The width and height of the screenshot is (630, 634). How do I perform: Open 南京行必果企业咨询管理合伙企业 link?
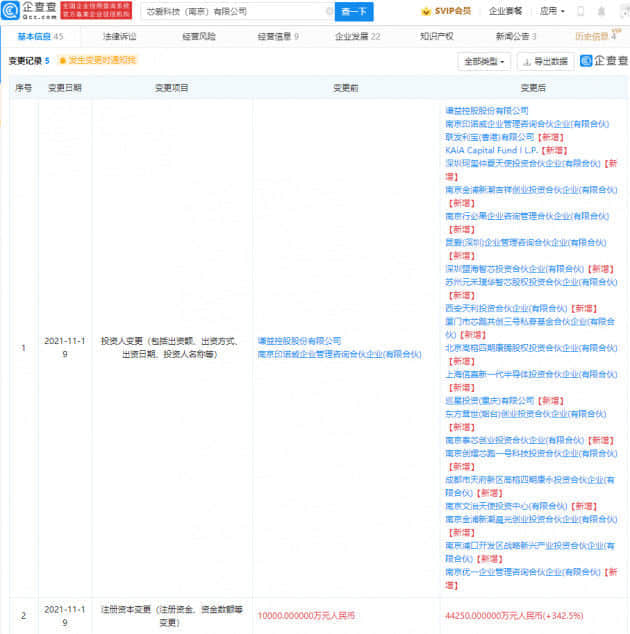coord(527,216)
